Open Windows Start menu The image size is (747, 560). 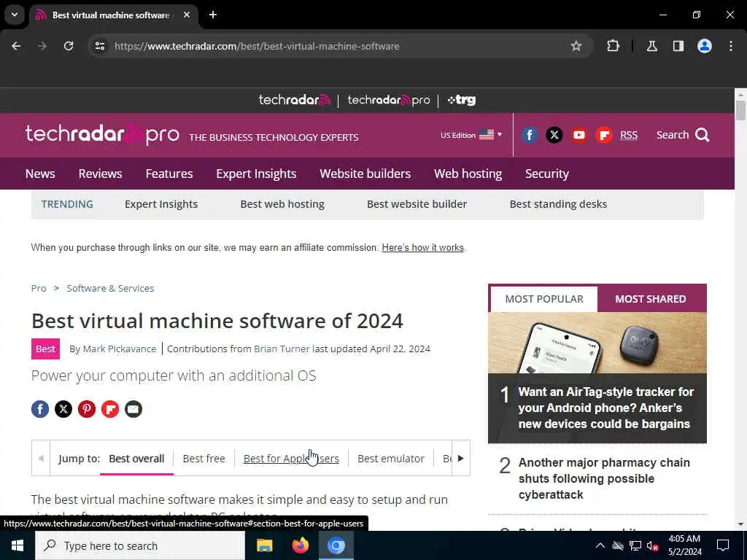coord(18,545)
